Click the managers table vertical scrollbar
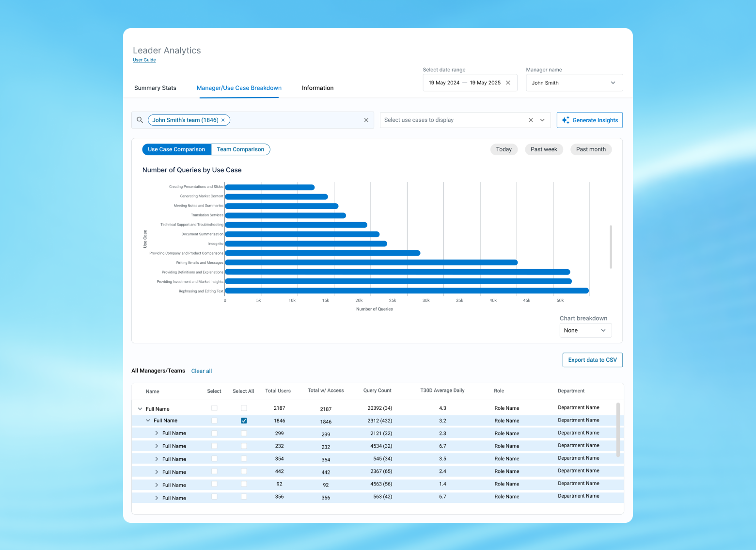This screenshot has height=550, width=756. click(x=618, y=429)
